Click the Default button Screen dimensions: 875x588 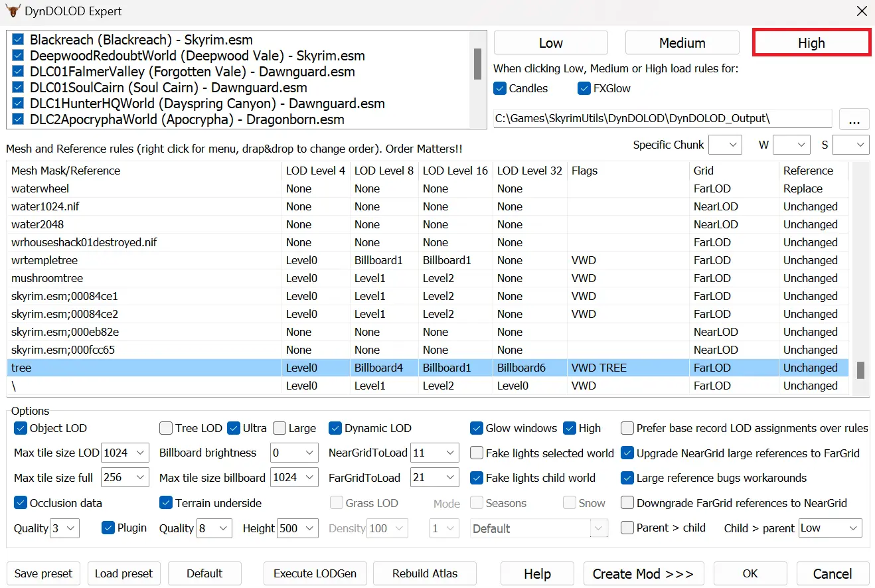204,573
